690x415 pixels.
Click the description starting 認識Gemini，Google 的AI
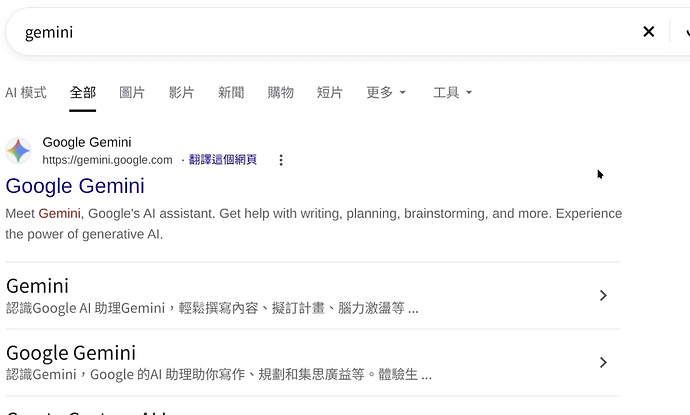[219, 375]
